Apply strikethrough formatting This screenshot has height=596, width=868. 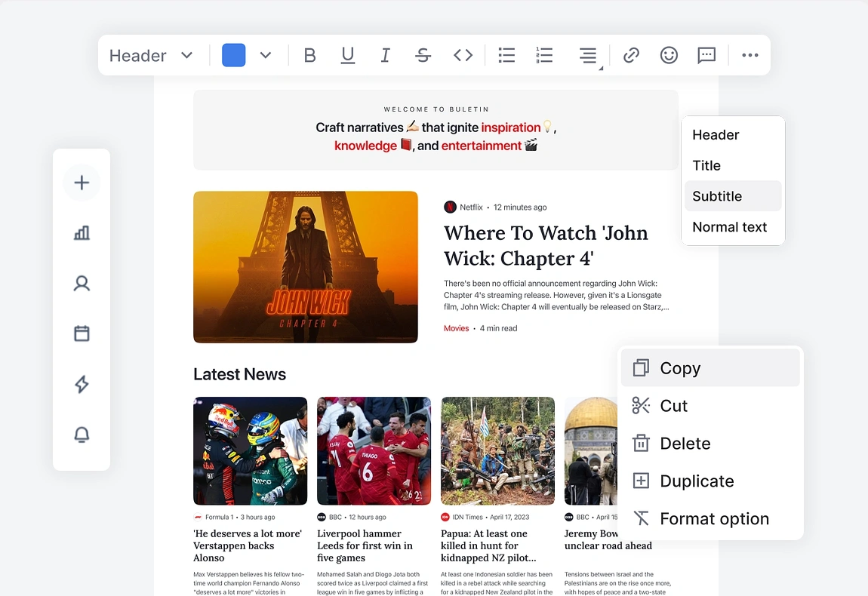423,54
